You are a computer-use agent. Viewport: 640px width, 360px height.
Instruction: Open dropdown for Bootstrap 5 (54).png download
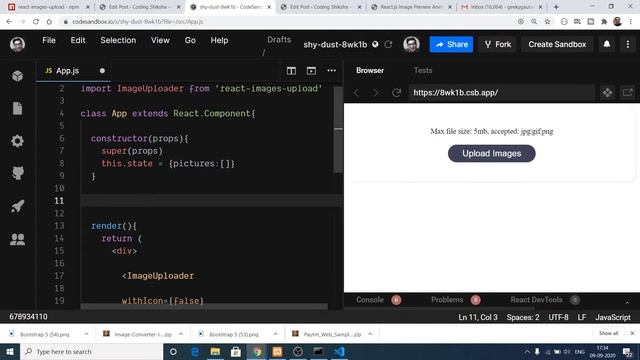(x=86, y=334)
